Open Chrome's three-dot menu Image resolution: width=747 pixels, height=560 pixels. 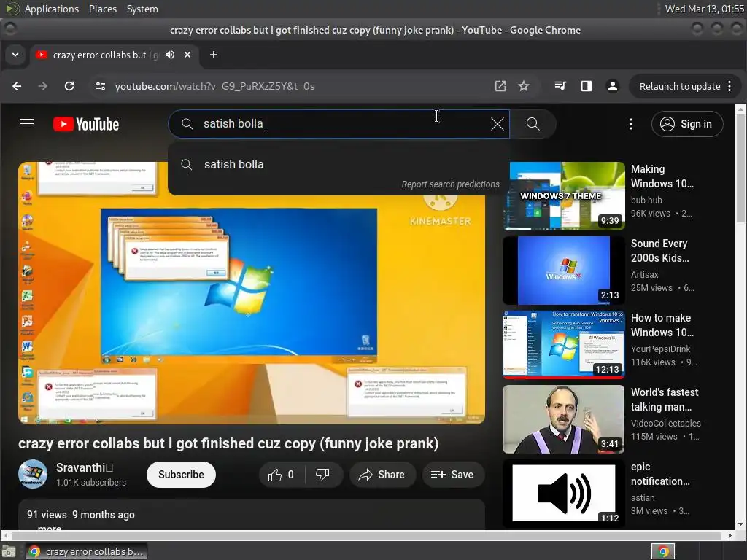pos(729,86)
